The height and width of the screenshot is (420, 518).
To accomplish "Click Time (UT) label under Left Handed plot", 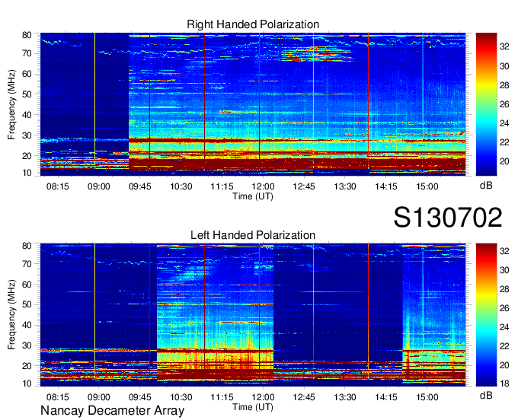I will (x=253, y=407).
